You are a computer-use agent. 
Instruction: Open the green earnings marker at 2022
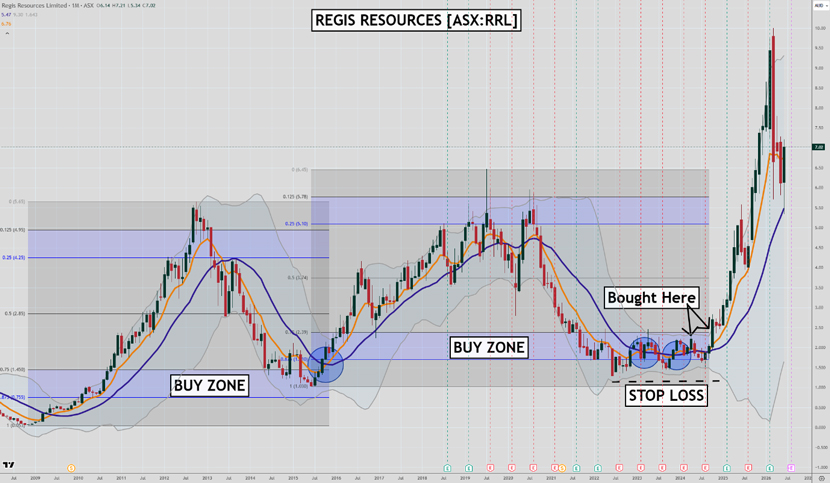tap(598, 468)
